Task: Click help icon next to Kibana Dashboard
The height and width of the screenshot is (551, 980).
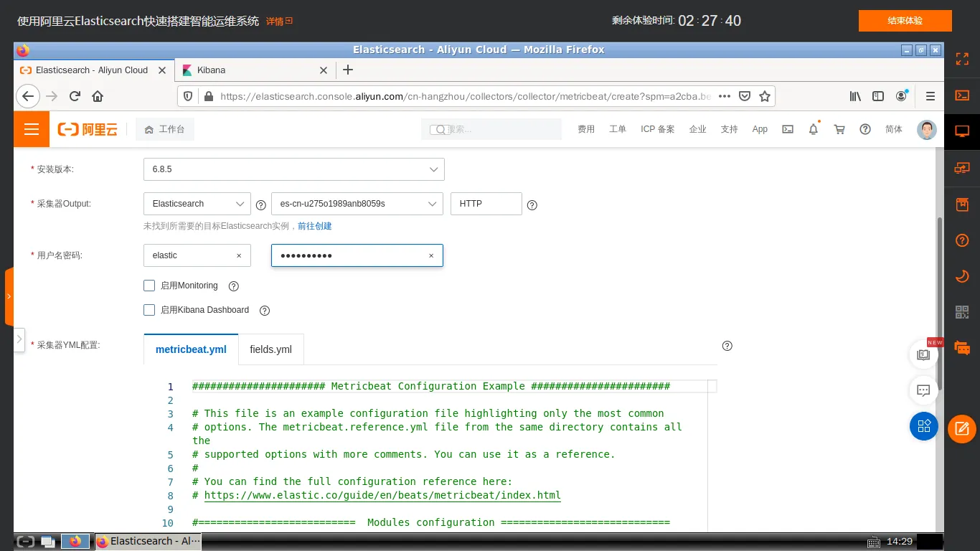Action: (265, 311)
